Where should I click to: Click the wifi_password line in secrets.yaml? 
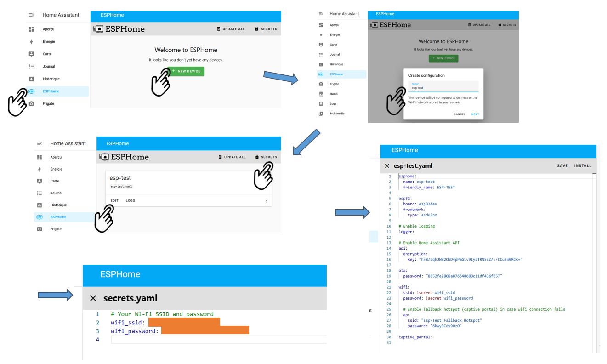[180, 331]
